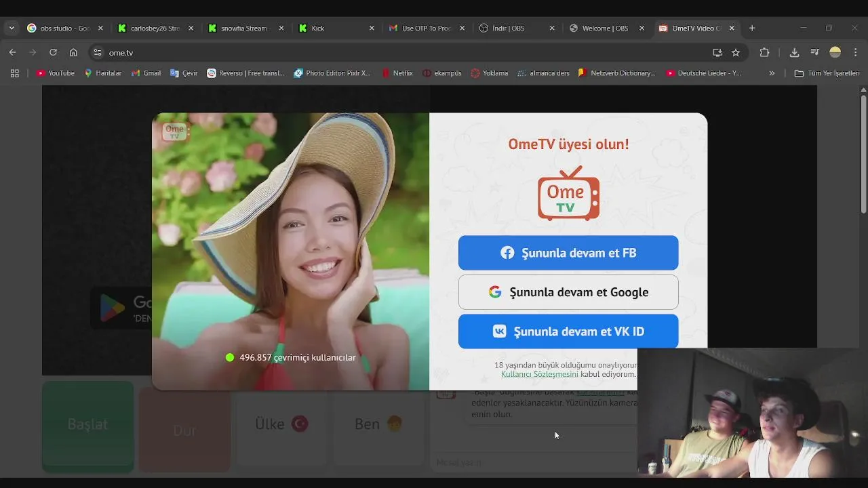
Task: Open the Chrome menu three dots
Action: pos(855,52)
